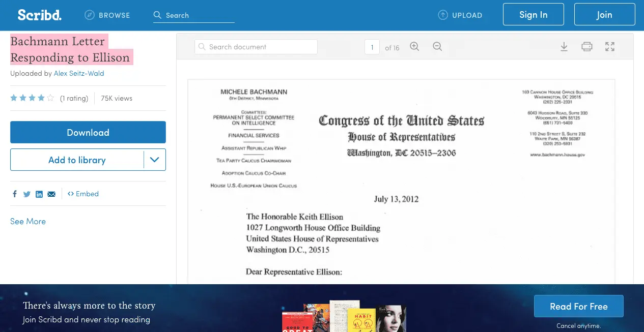Zoom out of the document
The width and height of the screenshot is (644, 332).
437,47
